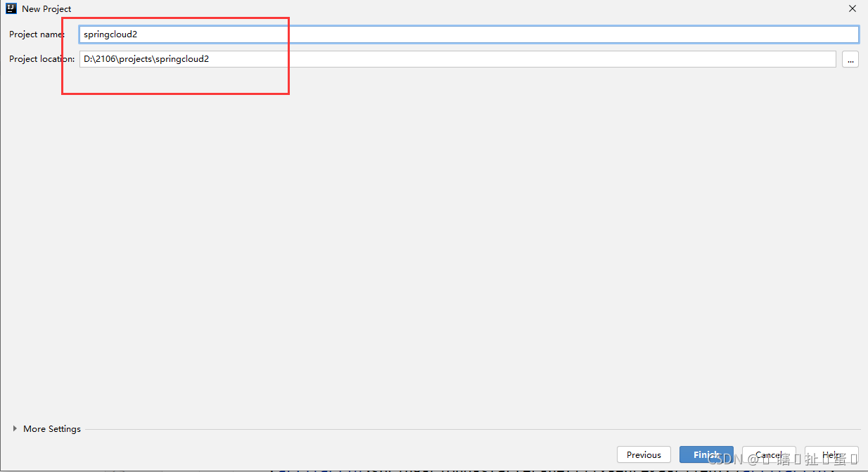Click the 'Project location:' label
The image size is (868, 472).
coord(42,59)
